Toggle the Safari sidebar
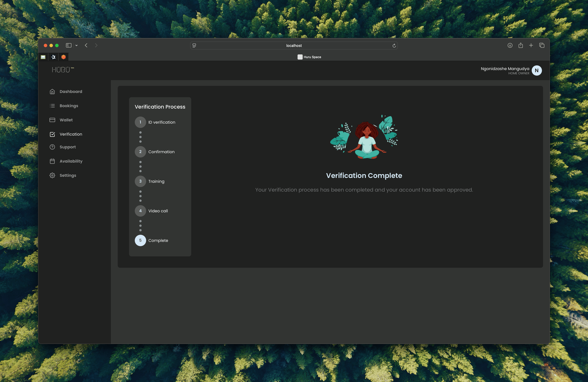 click(68, 45)
